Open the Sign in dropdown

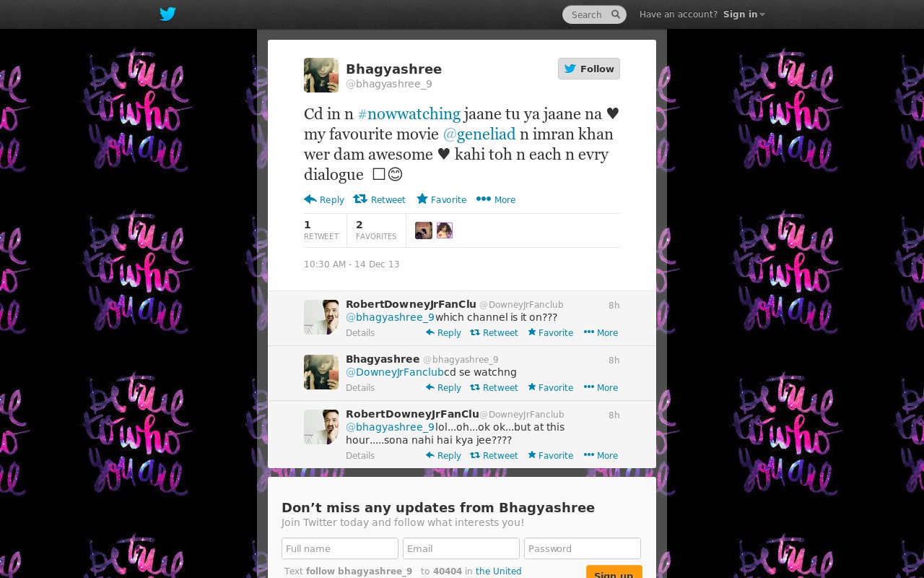[x=744, y=14]
